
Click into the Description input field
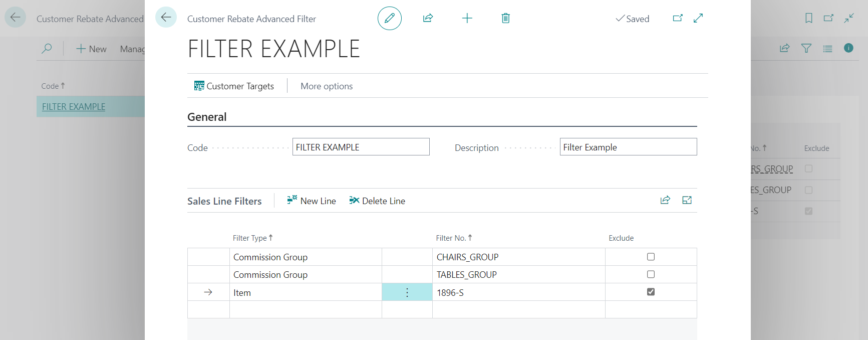(x=628, y=147)
